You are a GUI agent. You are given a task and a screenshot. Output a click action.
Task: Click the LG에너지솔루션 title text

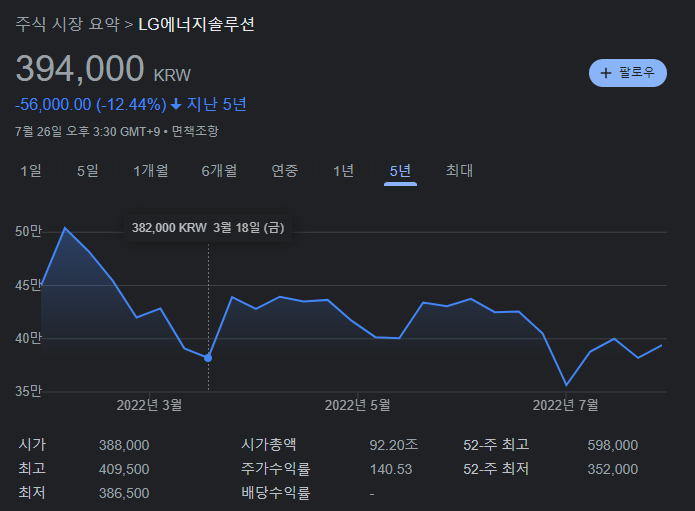click(196, 24)
